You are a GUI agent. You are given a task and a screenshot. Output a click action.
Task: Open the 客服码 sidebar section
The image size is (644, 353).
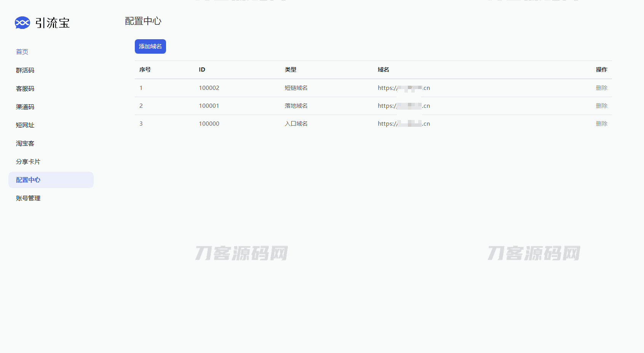[25, 89]
